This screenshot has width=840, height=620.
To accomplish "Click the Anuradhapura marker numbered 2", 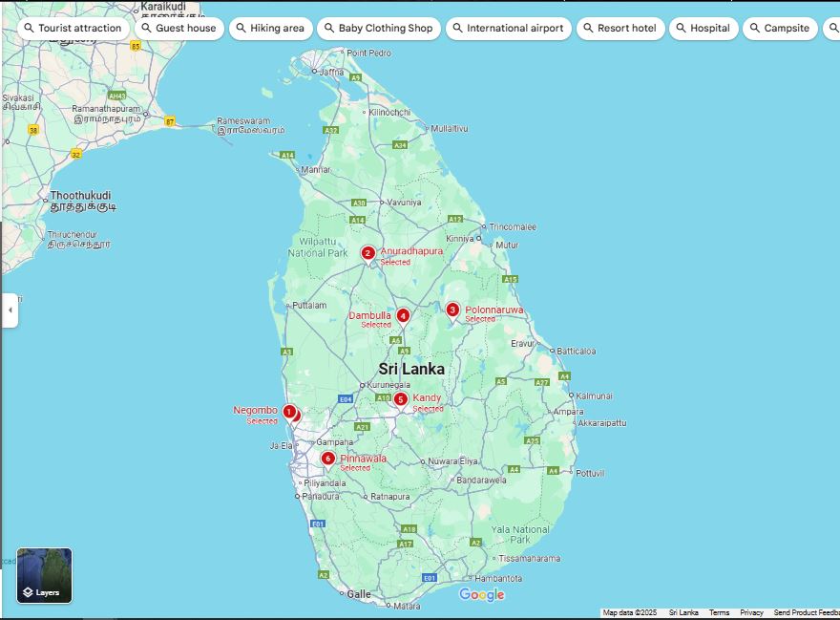I will (367, 253).
